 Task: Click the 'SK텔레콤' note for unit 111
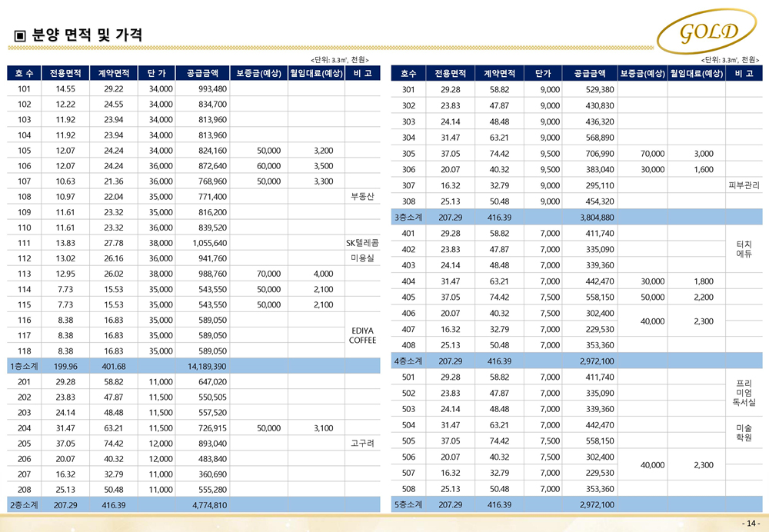[x=362, y=243]
